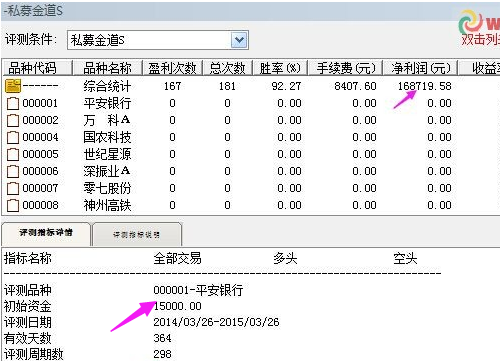Image resolution: width=500 pixels, height=361 pixels.
Task: Select the 深振业A row
Action: tap(107, 171)
